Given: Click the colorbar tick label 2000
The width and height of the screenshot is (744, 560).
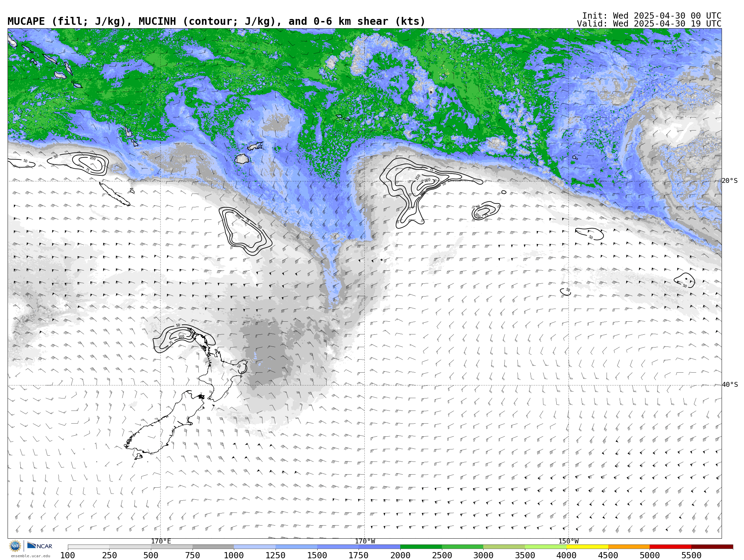Looking at the screenshot, I should [x=400, y=556].
